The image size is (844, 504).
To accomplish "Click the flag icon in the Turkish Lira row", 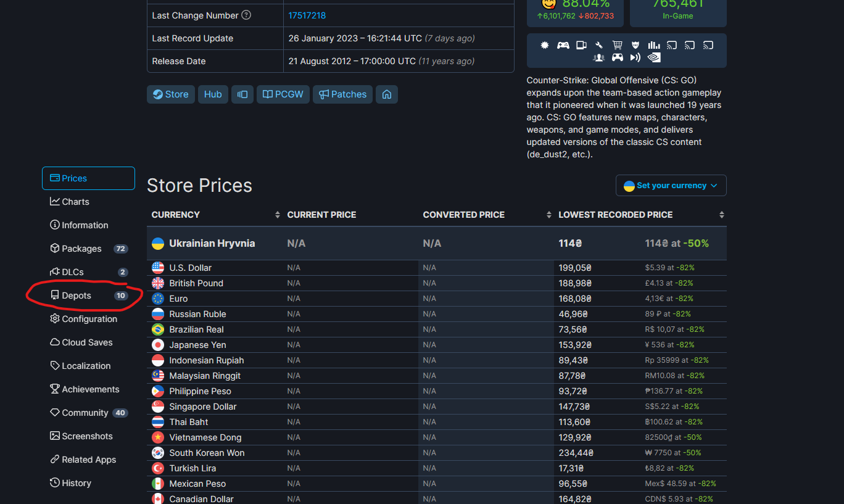I will pos(158,468).
